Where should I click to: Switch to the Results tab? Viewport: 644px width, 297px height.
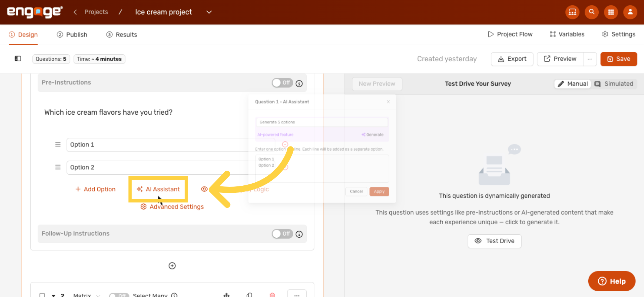[x=121, y=35]
